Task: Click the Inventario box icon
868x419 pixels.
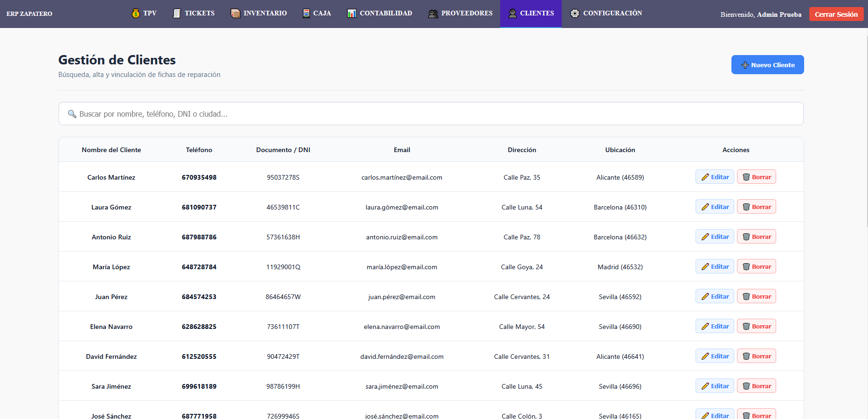Action: pyautogui.click(x=235, y=14)
